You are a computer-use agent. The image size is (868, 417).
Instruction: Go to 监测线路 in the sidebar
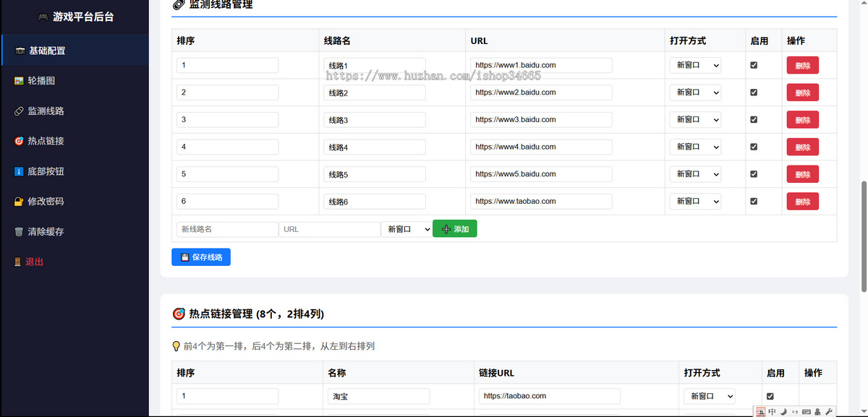[75, 111]
